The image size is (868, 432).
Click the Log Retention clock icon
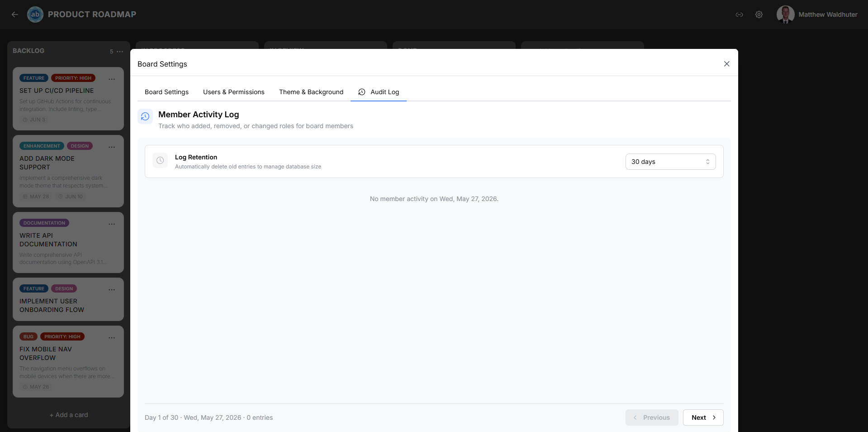point(160,160)
